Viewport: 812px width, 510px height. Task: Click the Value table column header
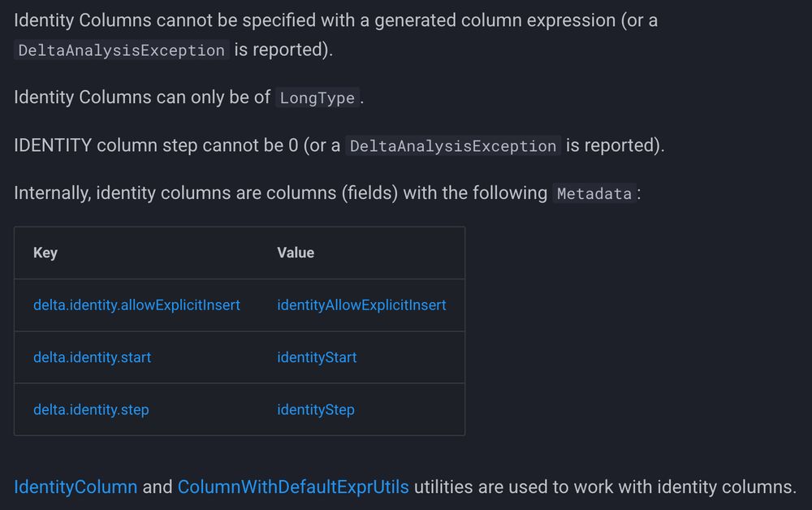pyautogui.click(x=296, y=253)
